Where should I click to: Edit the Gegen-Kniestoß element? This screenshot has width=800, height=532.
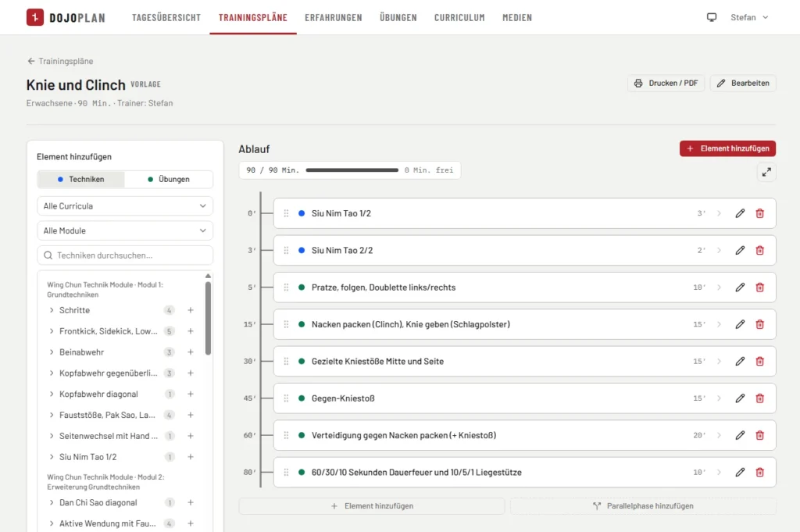point(740,398)
